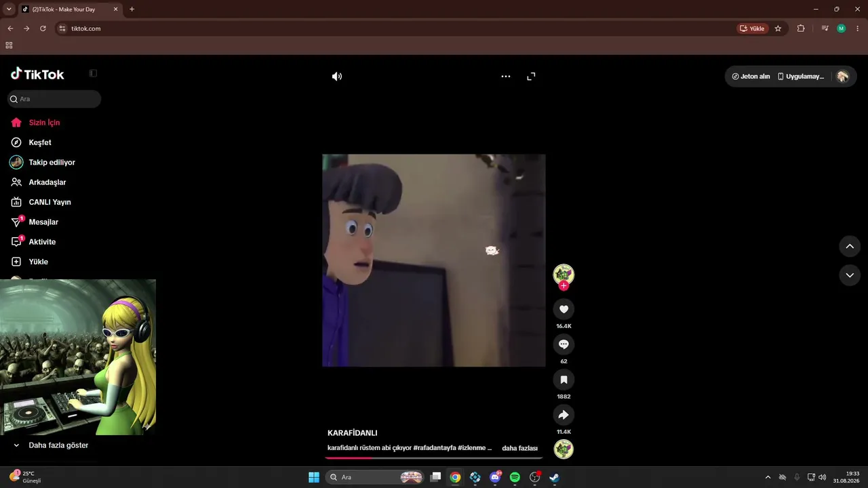Click the DJ girl picture-in-picture overlay
The width and height of the screenshot is (868, 488).
[78, 357]
